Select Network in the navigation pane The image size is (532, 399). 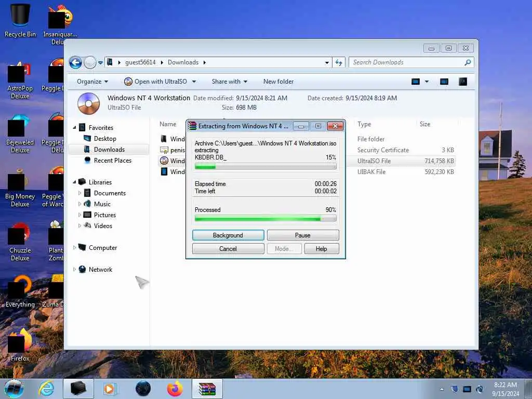click(100, 270)
